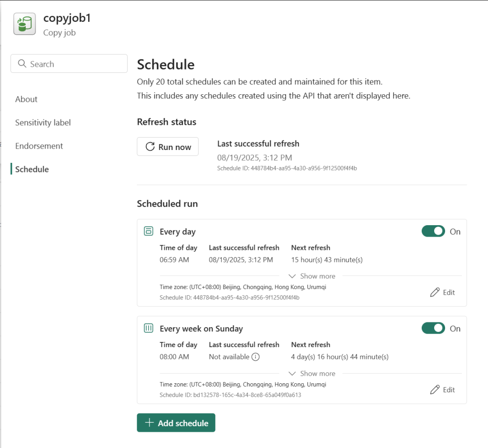This screenshot has width=488, height=448.
Task: Click the weekly calendar icon next to Every week on Sunday
Action: pos(148,328)
